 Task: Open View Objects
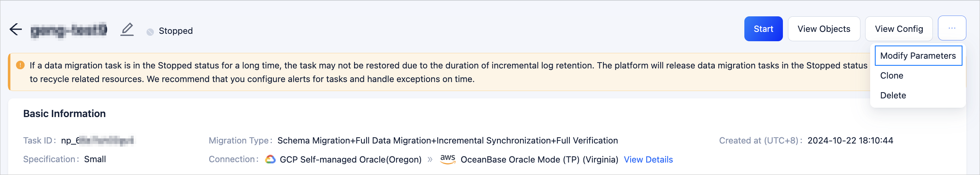[823, 29]
